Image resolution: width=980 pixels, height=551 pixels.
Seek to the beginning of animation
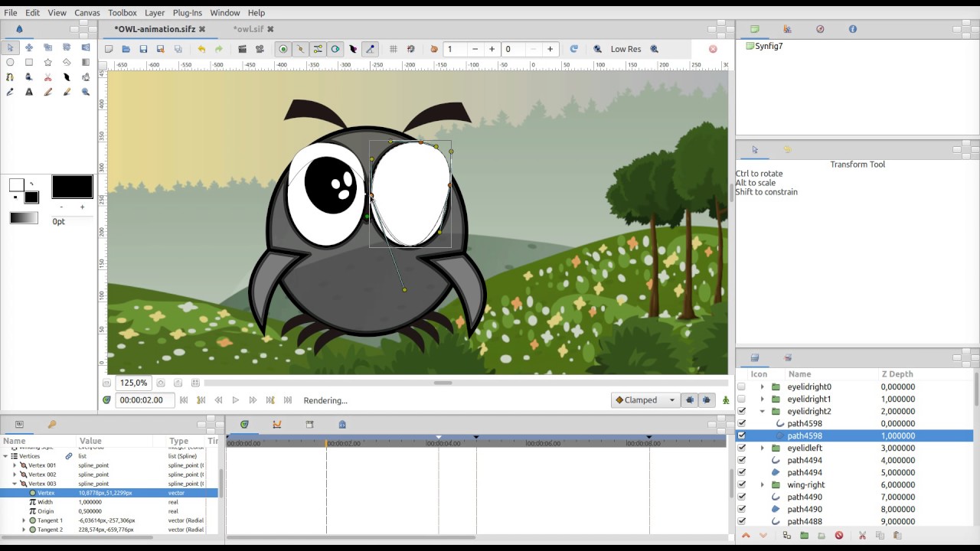184,400
